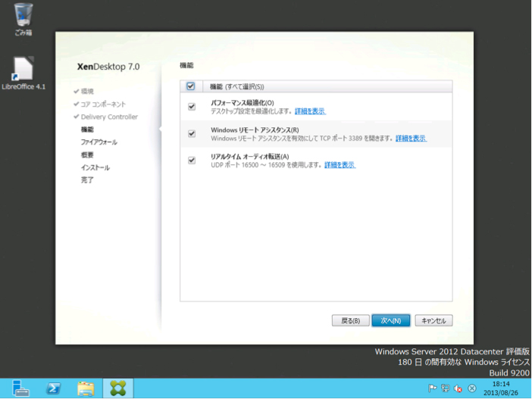Viewport: 532px width, 399px height.
Task: Open 詳細を表示 link for リモート アシスタンス
Action: 412,139
